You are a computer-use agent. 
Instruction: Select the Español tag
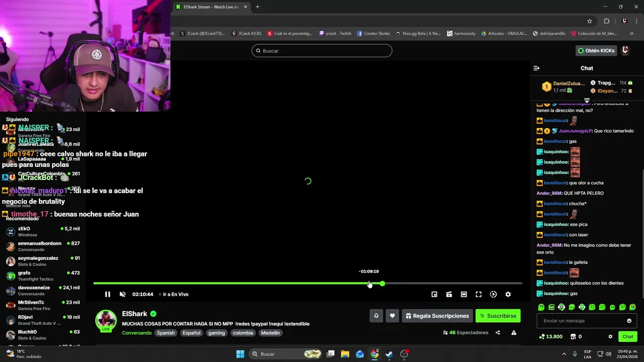click(x=191, y=333)
